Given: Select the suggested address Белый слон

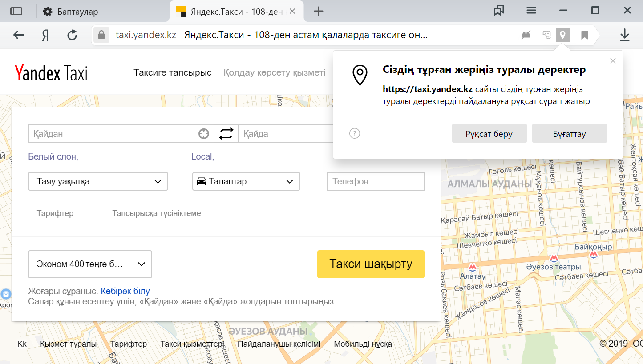Looking at the screenshot, I should (52, 156).
